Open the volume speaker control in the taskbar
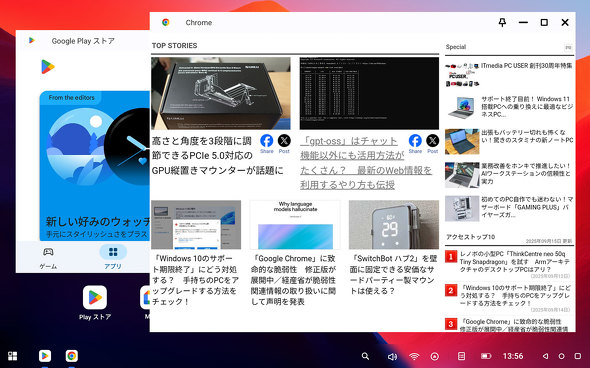Image resolution: width=590 pixels, height=368 pixels. pyautogui.click(x=392, y=356)
